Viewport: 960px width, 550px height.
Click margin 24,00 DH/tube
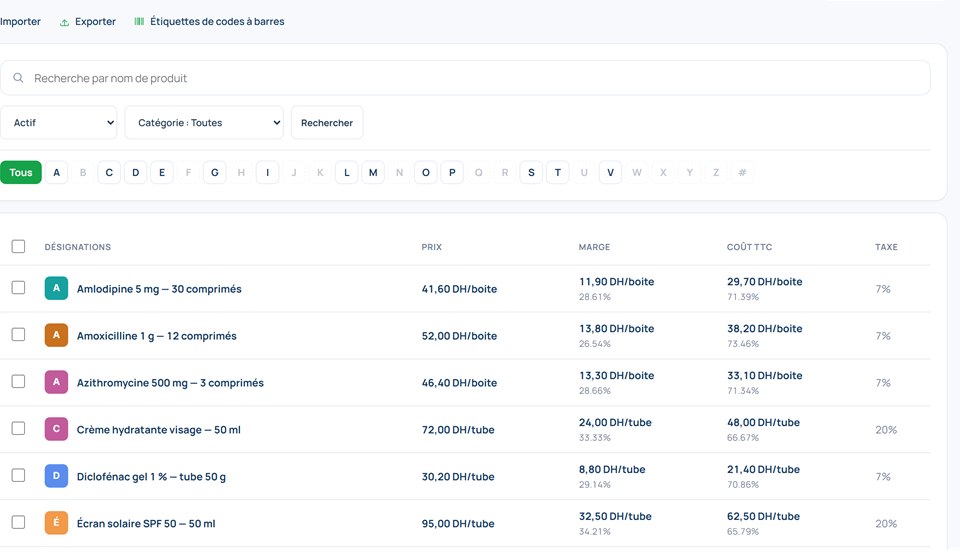pos(615,423)
